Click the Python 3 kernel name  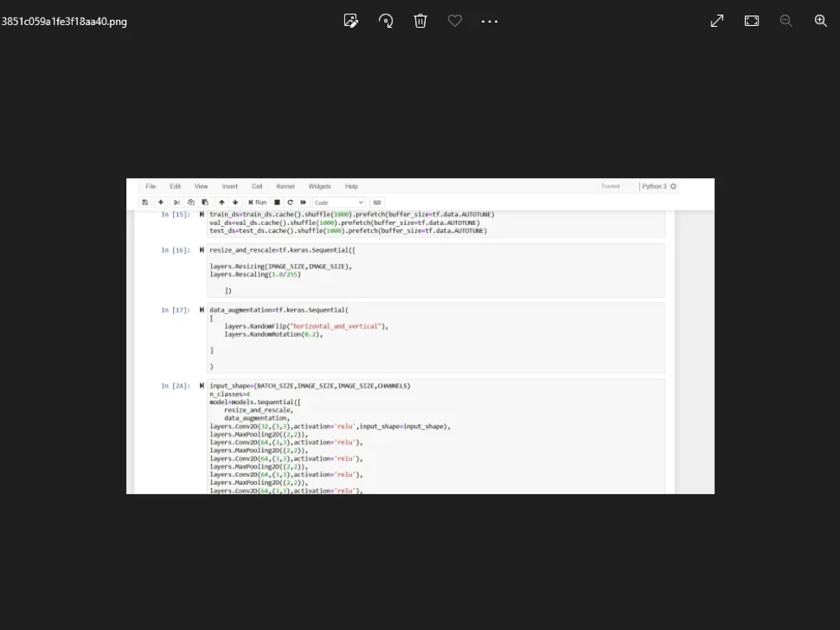click(654, 186)
